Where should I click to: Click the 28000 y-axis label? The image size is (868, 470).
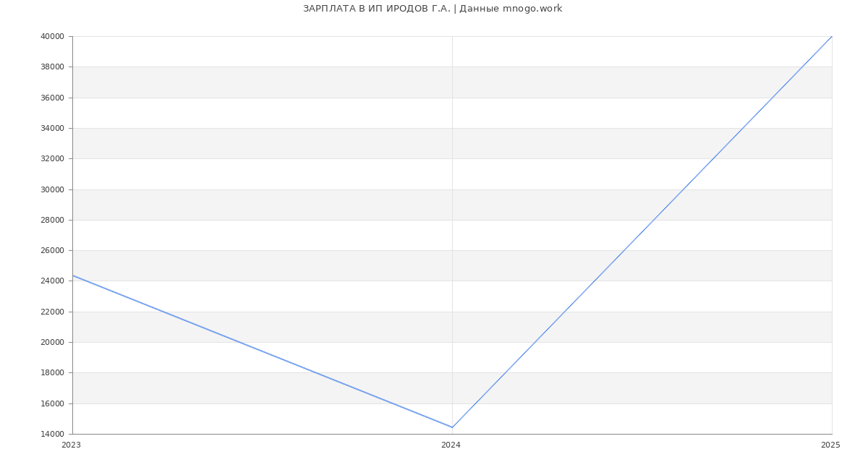53,220
